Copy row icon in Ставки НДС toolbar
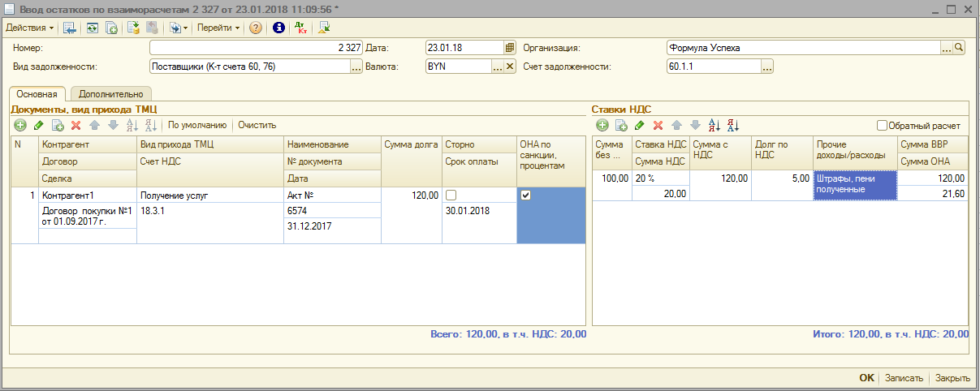The height and width of the screenshot is (391, 980). tap(620, 125)
